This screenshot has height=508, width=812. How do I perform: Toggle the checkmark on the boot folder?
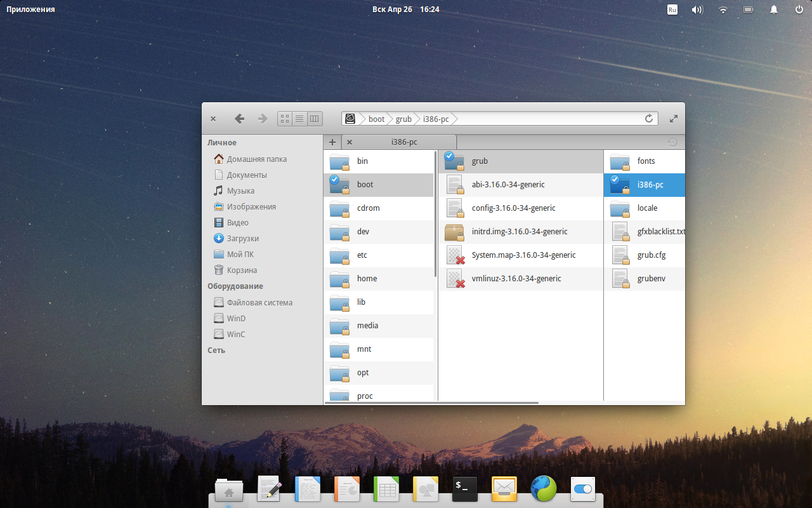click(334, 180)
